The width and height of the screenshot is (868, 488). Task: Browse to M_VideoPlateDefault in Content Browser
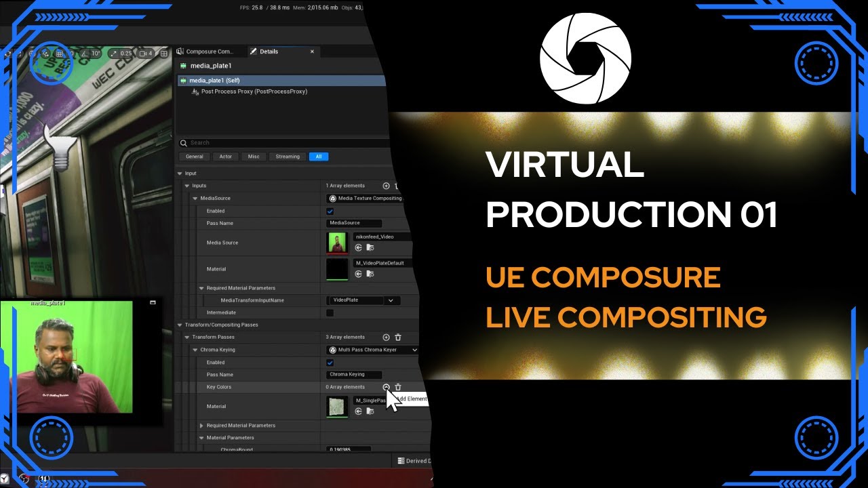tap(370, 274)
